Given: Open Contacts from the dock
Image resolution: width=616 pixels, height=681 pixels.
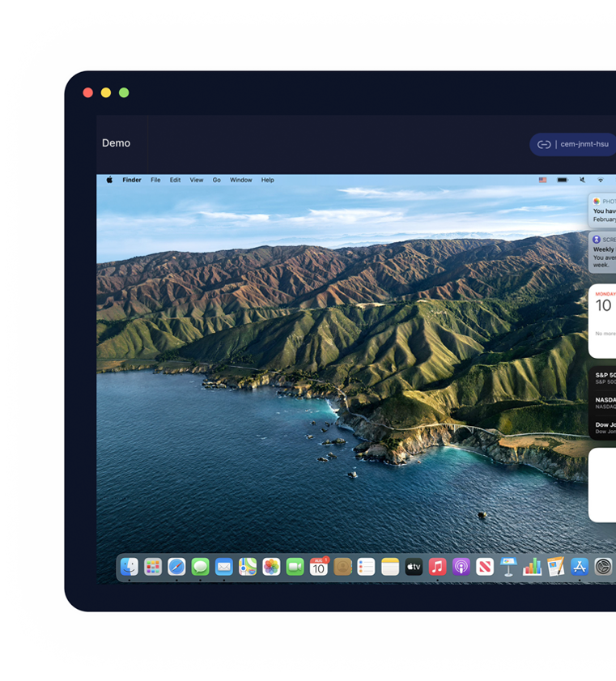Looking at the screenshot, I should [x=342, y=567].
